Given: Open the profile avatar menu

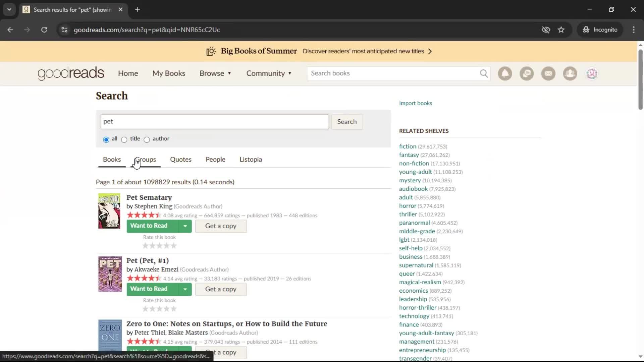Looking at the screenshot, I should pos(592,73).
